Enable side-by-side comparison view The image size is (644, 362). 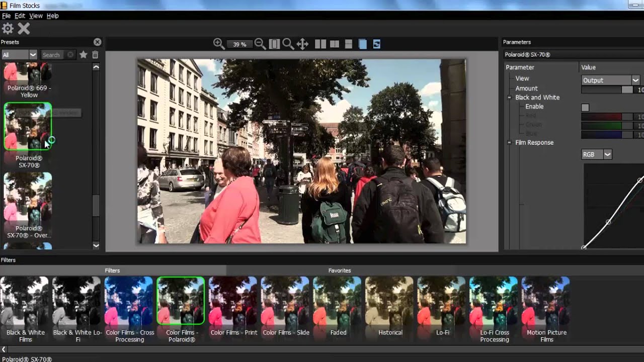[x=320, y=44]
